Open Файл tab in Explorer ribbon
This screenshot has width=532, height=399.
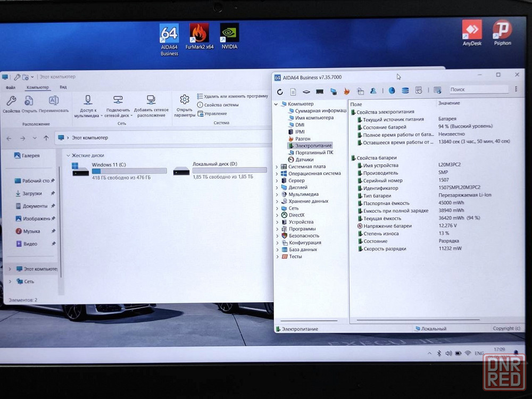pyautogui.click(x=11, y=88)
